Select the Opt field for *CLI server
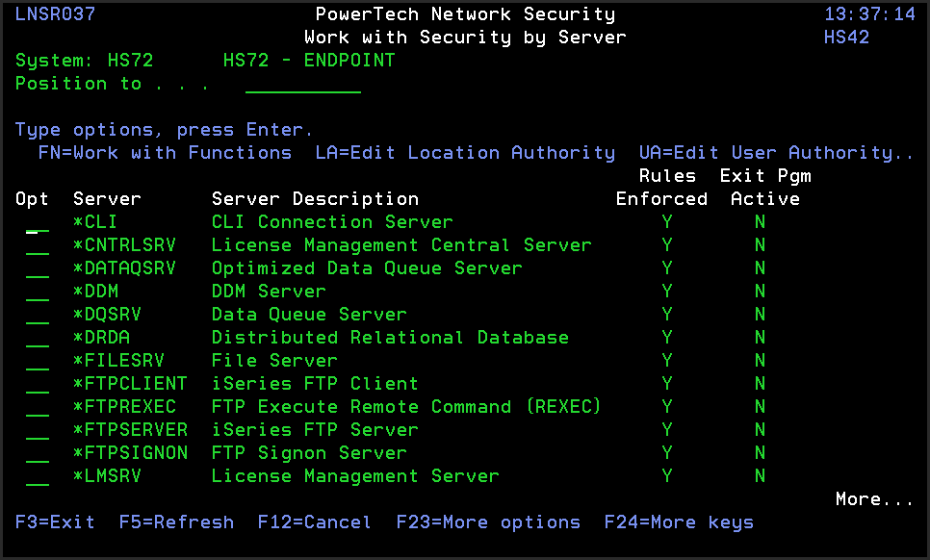930x560 pixels. point(38,223)
